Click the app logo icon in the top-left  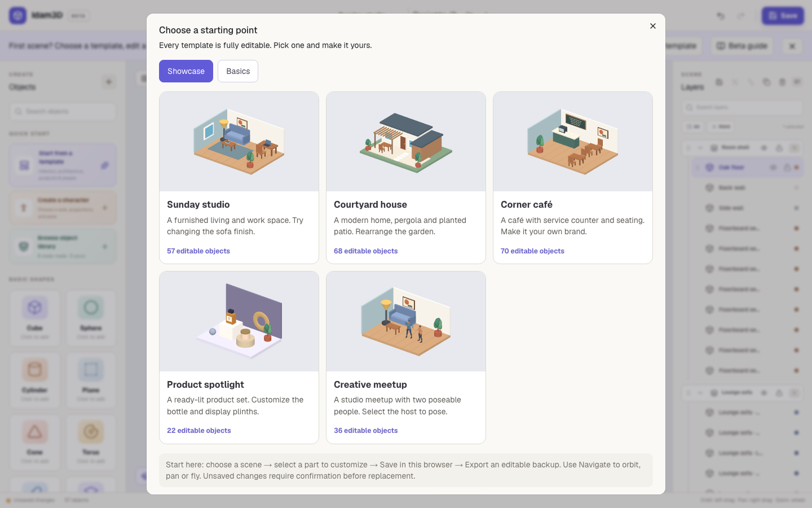click(x=18, y=15)
